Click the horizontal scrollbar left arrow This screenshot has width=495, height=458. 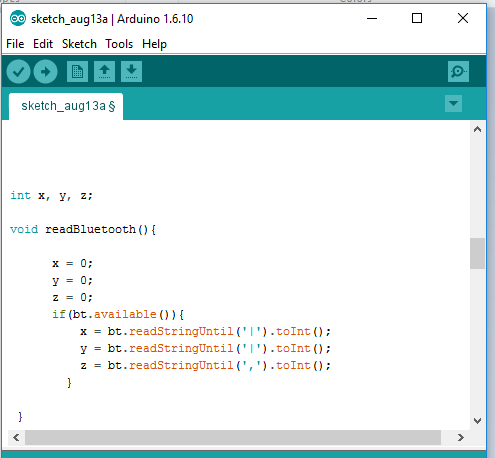click(16, 437)
